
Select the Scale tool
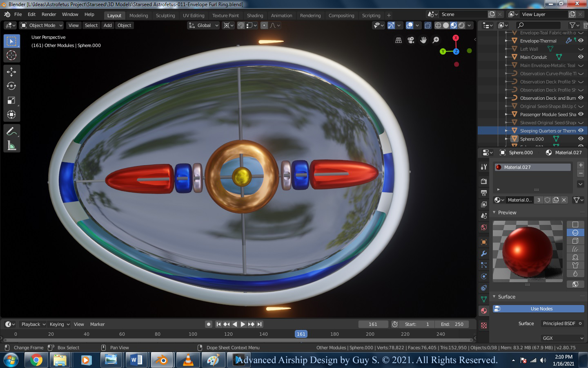11,100
